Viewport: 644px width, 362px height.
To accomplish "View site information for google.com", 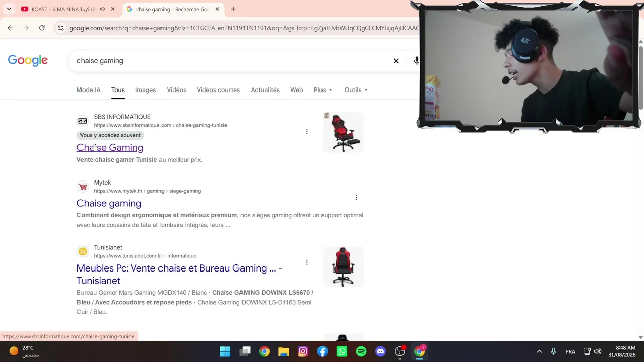I will (x=60, y=28).
